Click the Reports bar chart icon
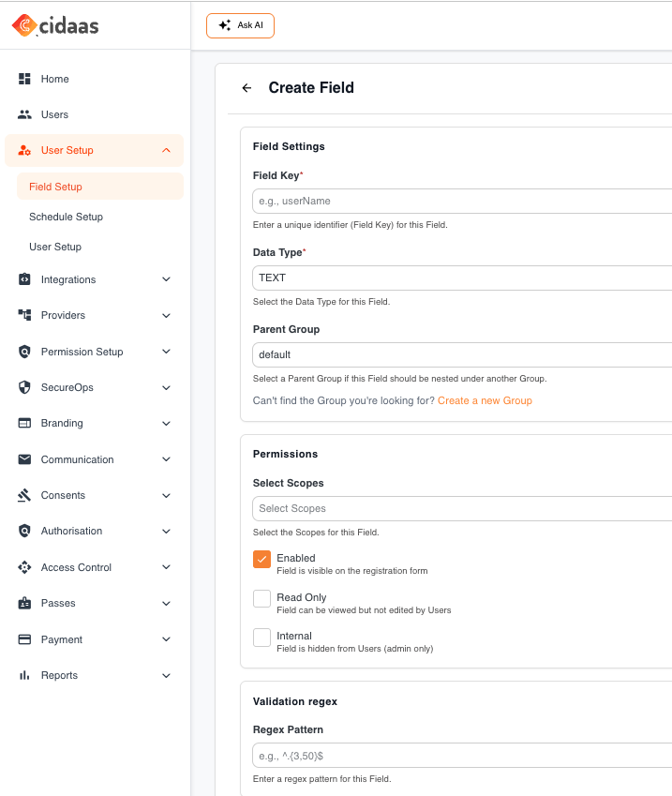This screenshot has height=796, width=672. 24,675
